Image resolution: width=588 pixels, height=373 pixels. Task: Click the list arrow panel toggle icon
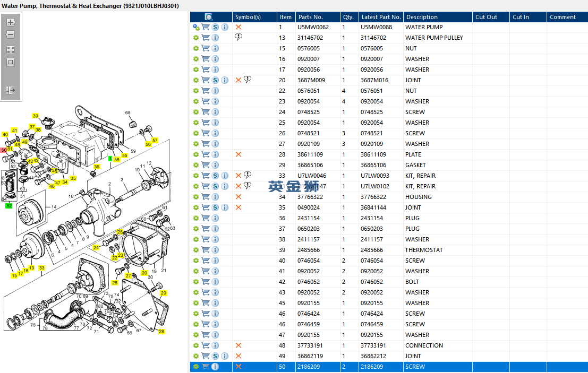coord(10,90)
